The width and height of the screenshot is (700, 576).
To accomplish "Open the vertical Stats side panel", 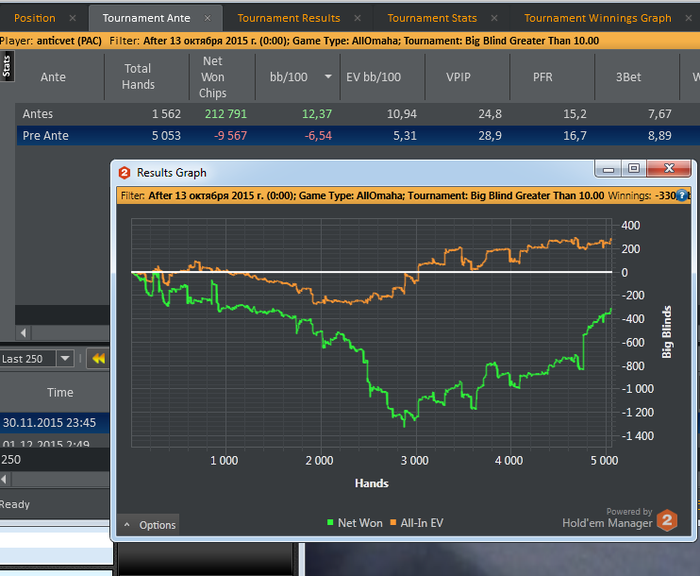I will click(x=7, y=66).
